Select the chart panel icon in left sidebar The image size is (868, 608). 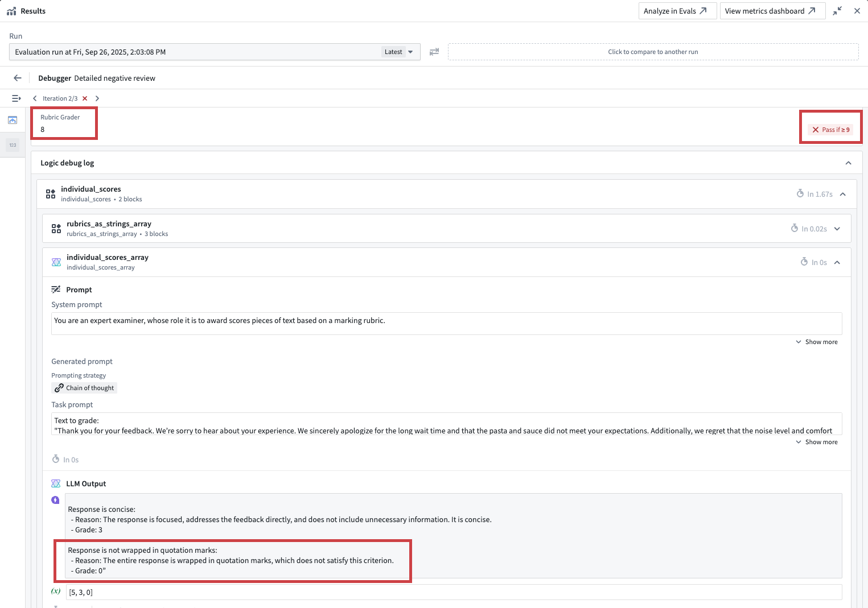(12, 120)
